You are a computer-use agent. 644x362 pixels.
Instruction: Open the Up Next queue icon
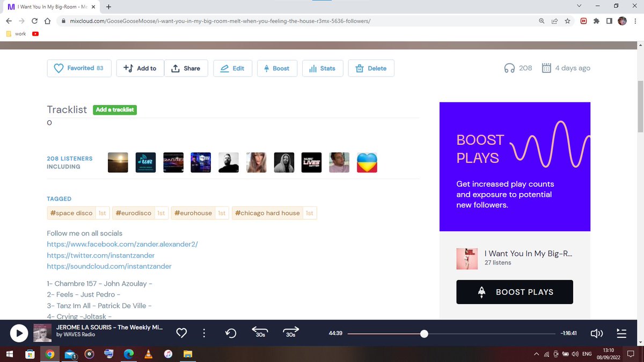(x=621, y=334)
